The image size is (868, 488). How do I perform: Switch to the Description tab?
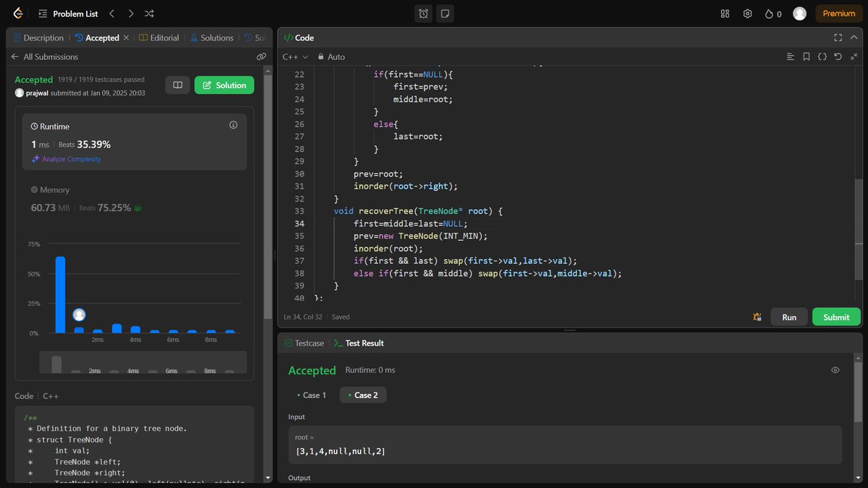(38, 38)
